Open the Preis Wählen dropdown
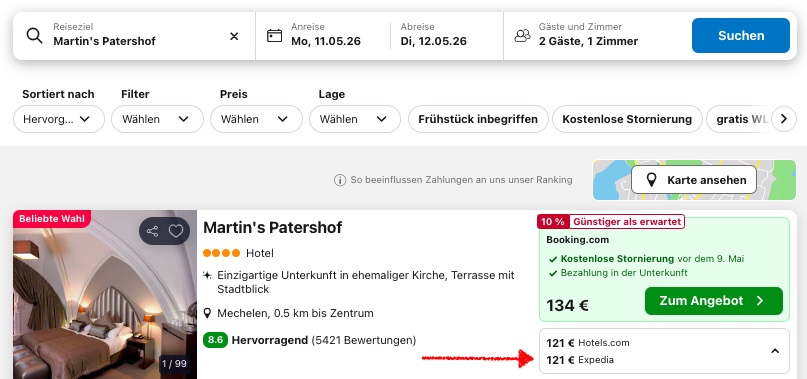The image size is (807, 379). pyautogui.click(x=256, y=119)
